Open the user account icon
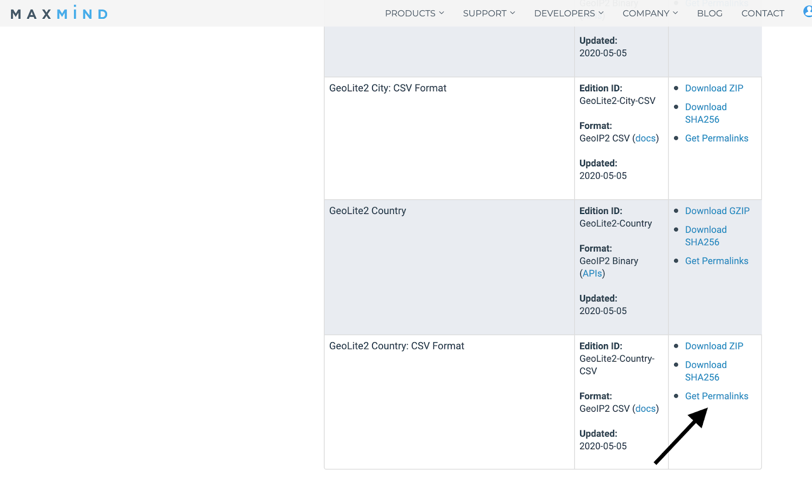This screenshot has height=504, width=812. coord(807,12)
